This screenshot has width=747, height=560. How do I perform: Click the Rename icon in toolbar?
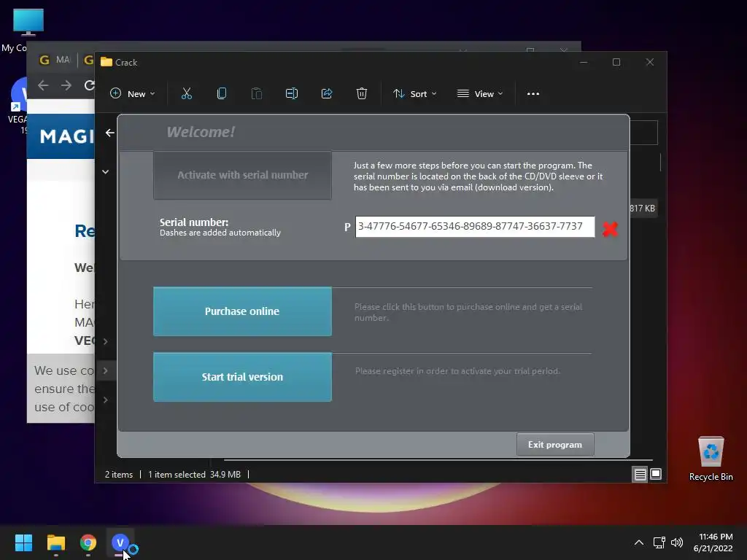(292, 94)
